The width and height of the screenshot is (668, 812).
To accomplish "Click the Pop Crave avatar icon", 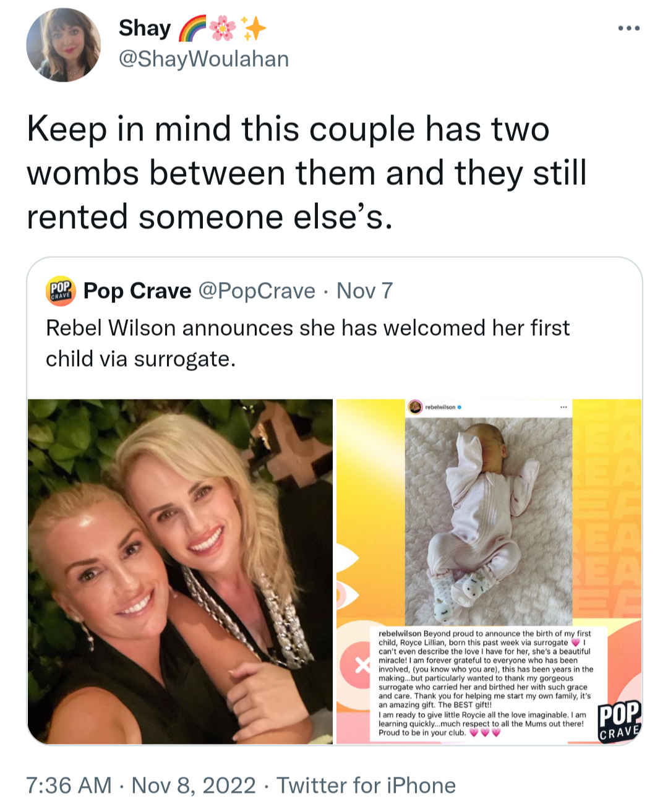I will 61,291.
